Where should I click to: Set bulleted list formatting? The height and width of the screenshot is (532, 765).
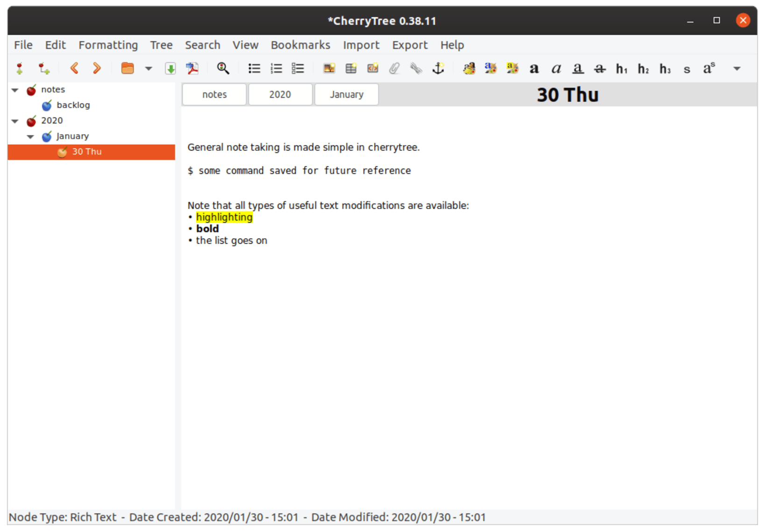(254, 69)
